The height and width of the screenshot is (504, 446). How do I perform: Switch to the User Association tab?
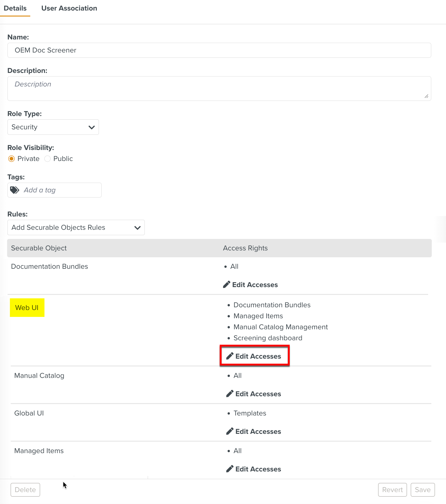click(x=69, y=8)
